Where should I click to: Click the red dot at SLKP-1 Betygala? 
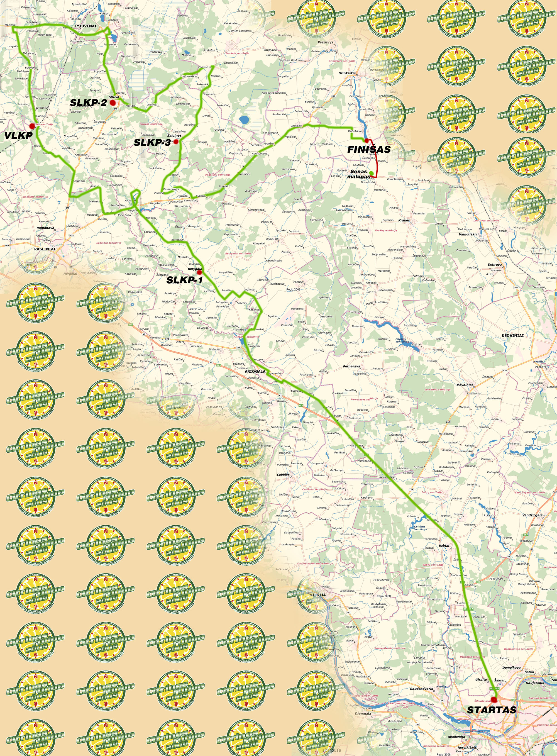click(199, 272)
